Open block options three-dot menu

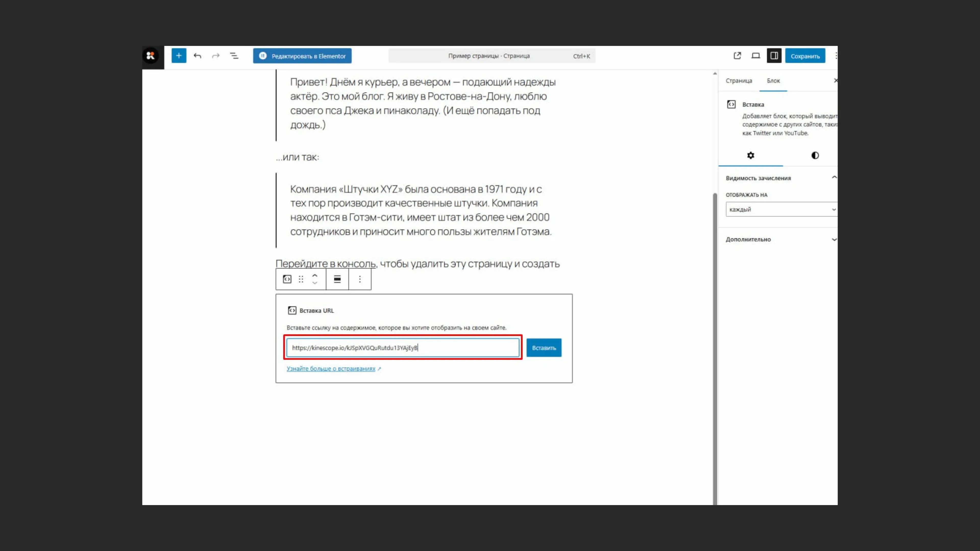click(360, 280)
